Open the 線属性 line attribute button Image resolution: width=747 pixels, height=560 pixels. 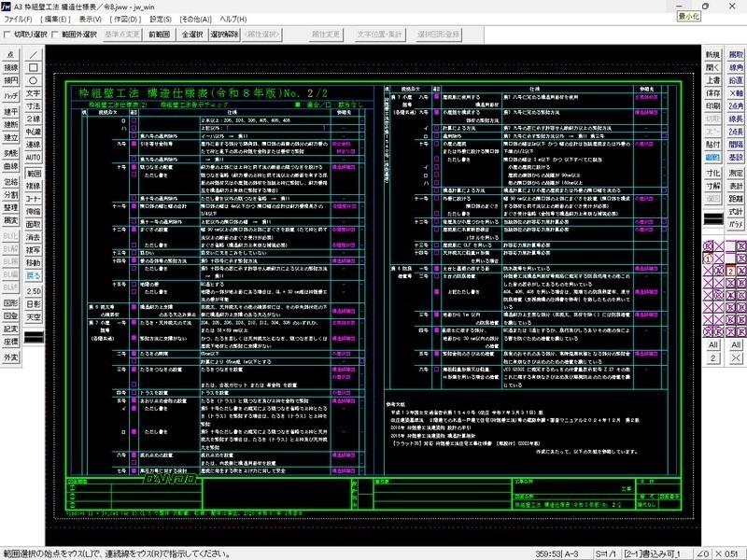[x=713, y=157]
